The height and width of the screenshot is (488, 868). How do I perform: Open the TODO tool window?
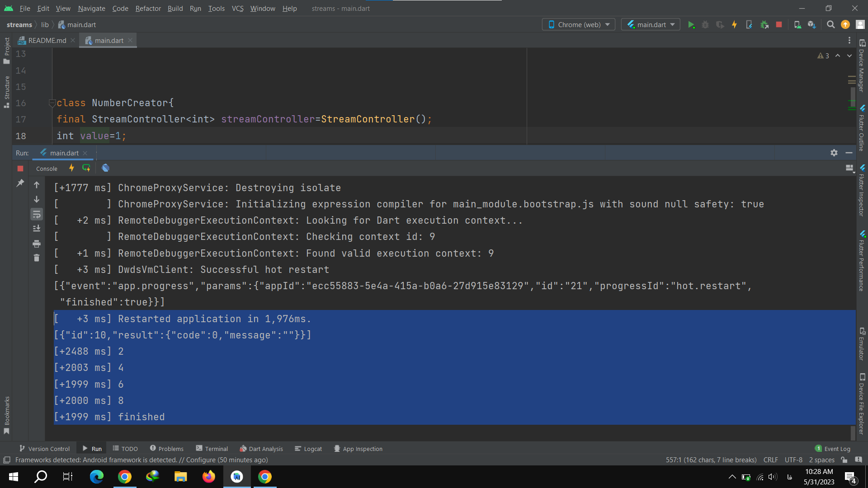point(125,449)
